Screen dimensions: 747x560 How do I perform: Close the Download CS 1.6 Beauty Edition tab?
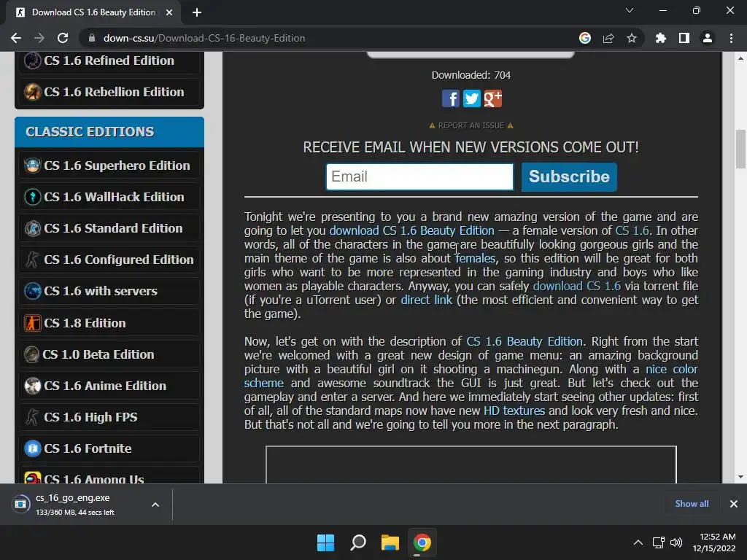[x=169, y=12]
